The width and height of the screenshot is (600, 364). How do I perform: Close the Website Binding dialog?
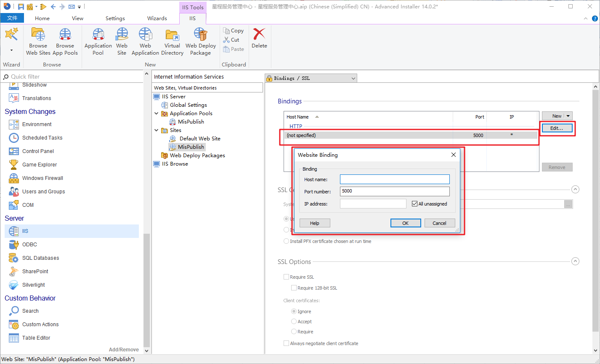pyautogui.click(x=454, y=155)
